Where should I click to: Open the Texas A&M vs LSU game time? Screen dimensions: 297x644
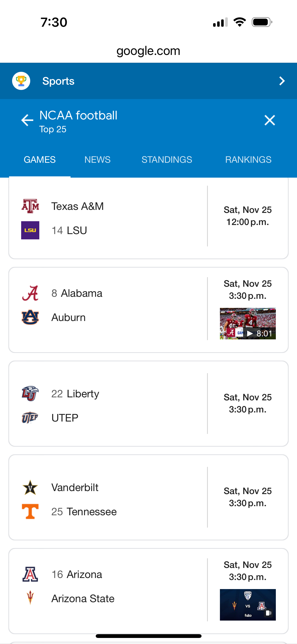click(248, 216)
